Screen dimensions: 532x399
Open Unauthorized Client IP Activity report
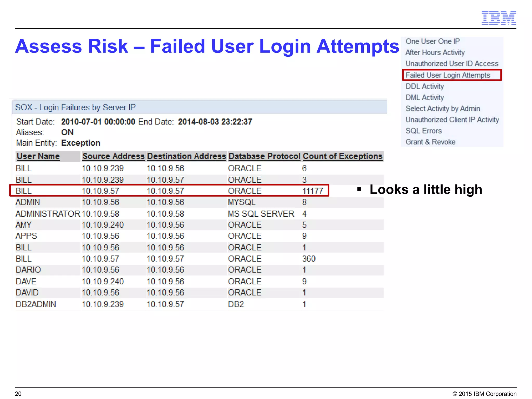point(452,120)
